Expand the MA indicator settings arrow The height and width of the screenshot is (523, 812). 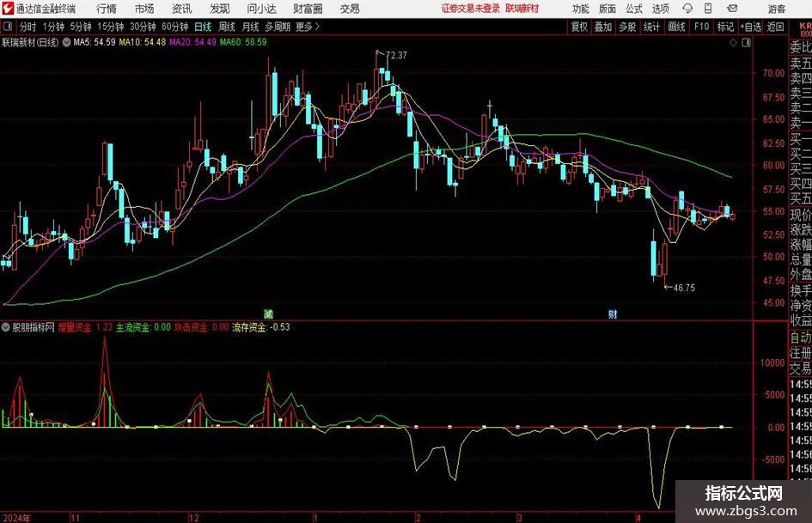click(x=67, y=42)
